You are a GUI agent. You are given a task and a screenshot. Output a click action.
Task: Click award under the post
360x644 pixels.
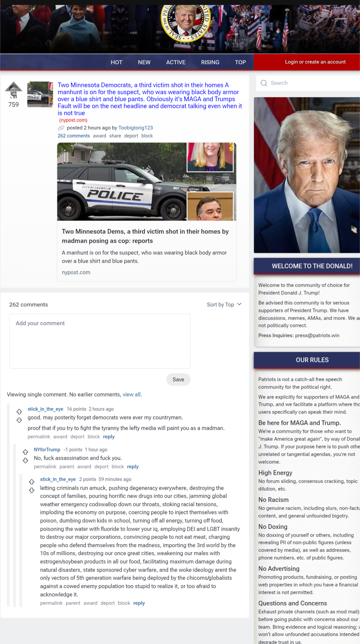[x=99, y=136]
